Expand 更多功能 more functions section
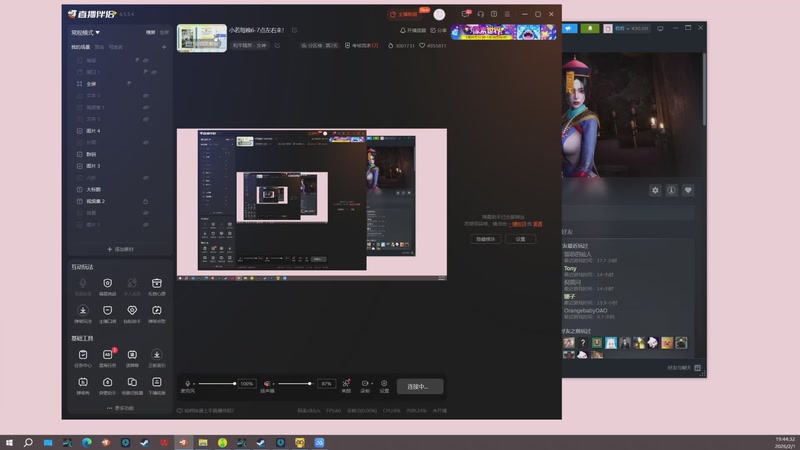Image resolution: width=800 pixels, height=450 pixels. point(119,408)
